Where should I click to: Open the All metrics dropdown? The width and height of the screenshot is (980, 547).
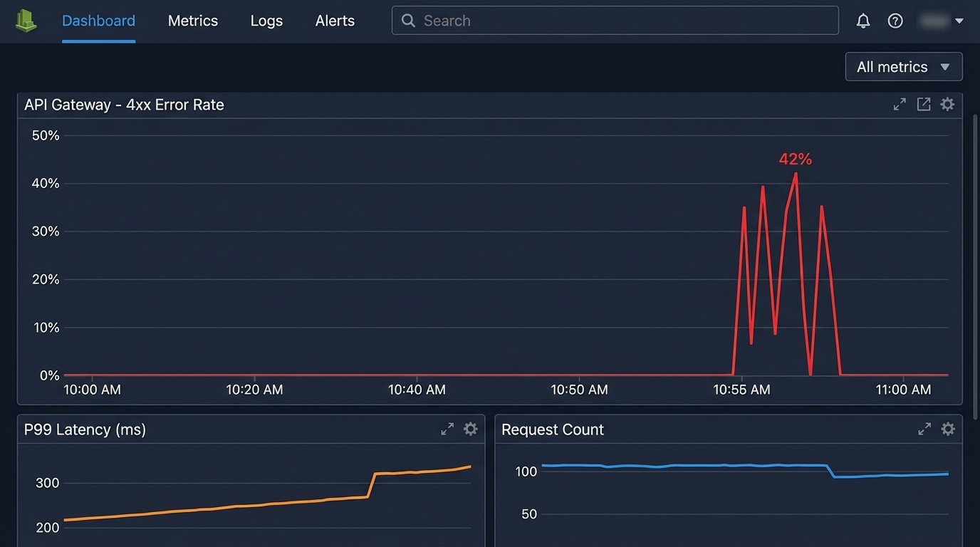coord(903,66)
